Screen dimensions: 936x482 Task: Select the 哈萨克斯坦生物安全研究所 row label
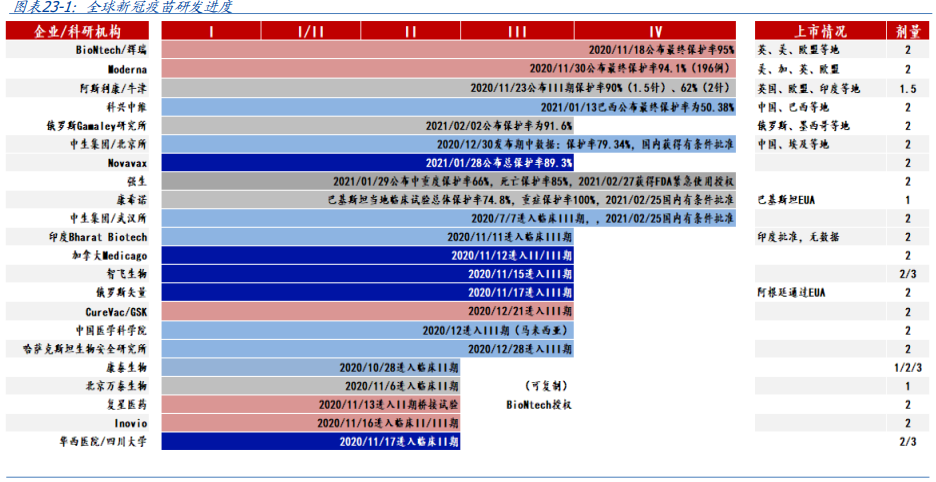84,349
